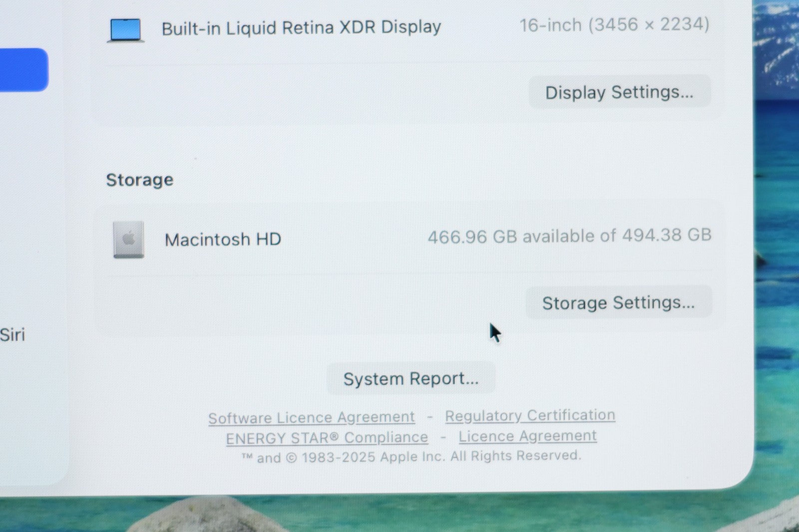Image resolution: width=799 pixels, height=532 pixels.
Task: Select the highlighted blue sidebar item
Action: [23, 70]
